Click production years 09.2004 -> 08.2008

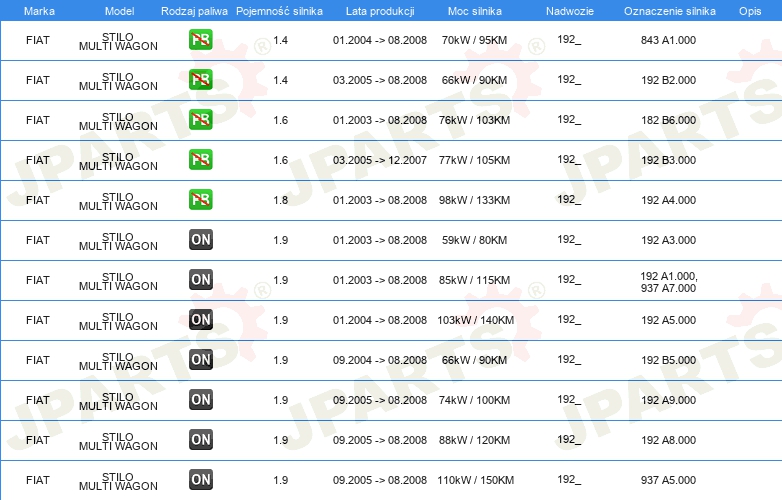tap(380, 360)
